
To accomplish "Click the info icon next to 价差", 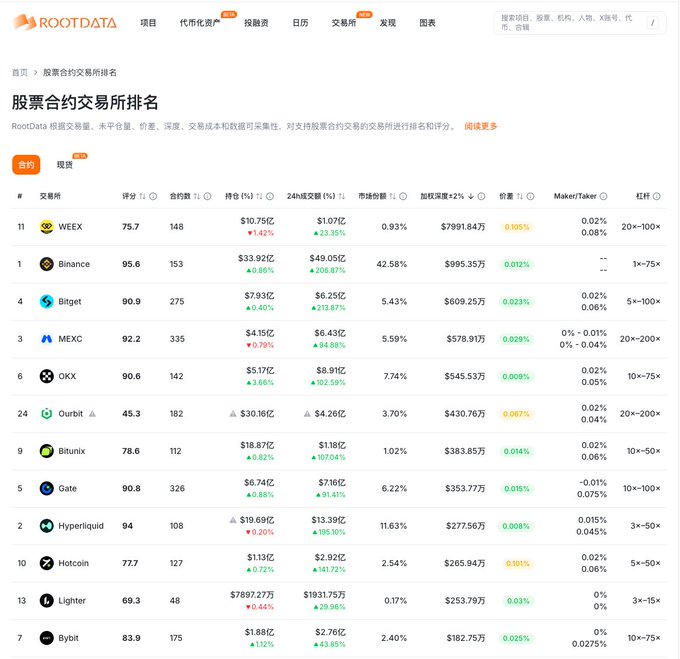I will pyautogui.click(x=530, y=196).
